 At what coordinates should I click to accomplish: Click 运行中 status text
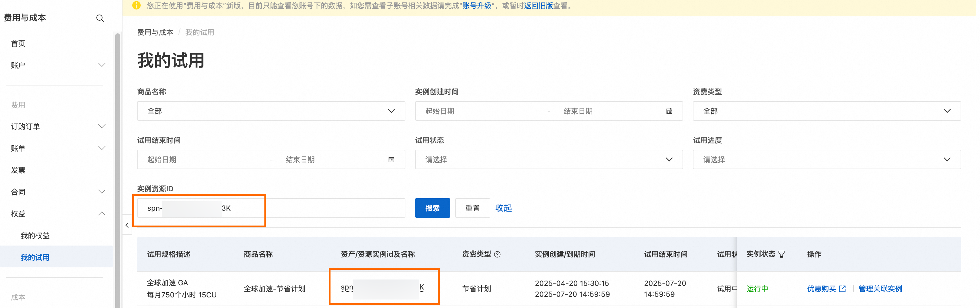757,289
